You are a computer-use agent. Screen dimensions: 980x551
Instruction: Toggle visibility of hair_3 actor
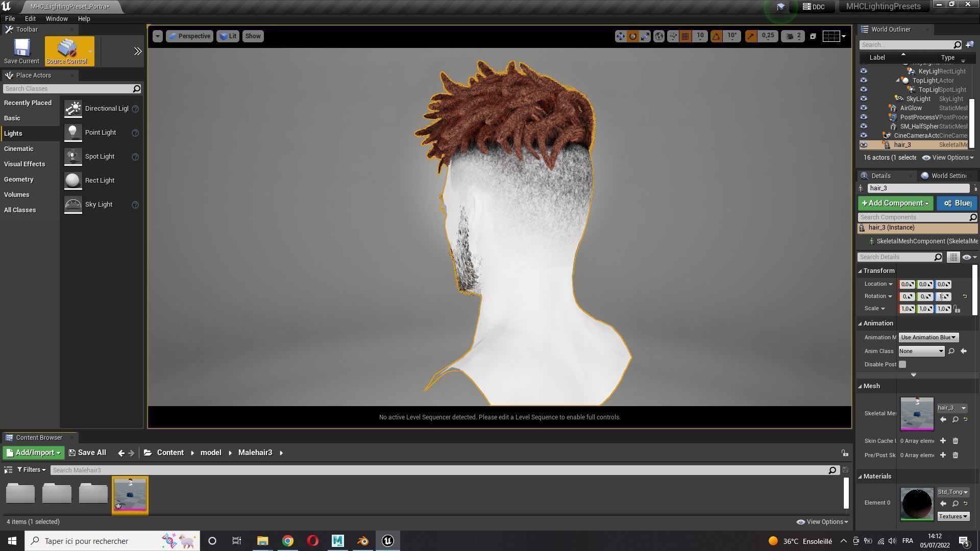(x=864, y=145)
